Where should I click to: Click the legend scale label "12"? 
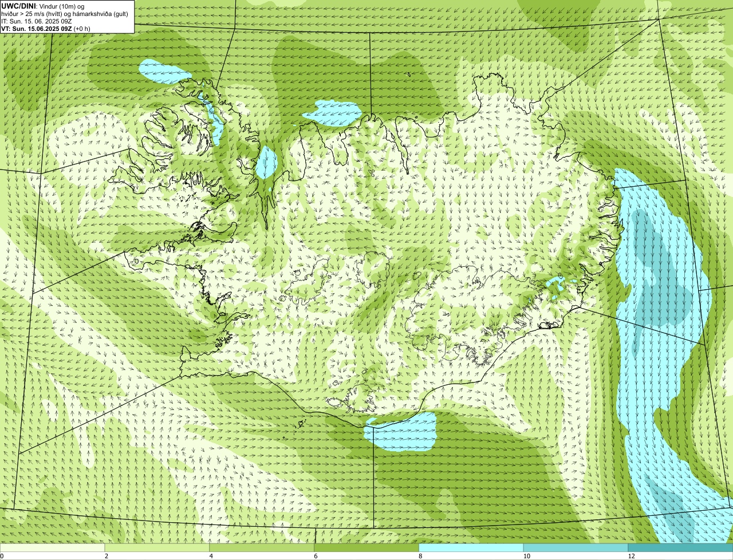coord(631,556)
